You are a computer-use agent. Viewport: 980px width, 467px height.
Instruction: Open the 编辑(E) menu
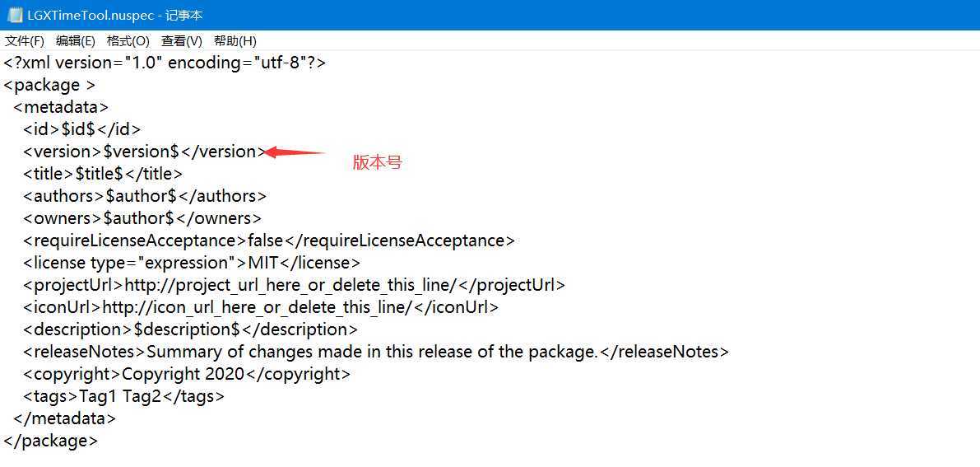[x=76, y=41]
